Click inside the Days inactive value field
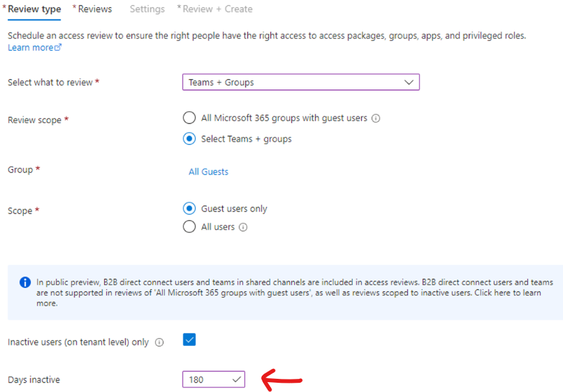The width and height of the screenshot is (563, 392). (204, 379)
